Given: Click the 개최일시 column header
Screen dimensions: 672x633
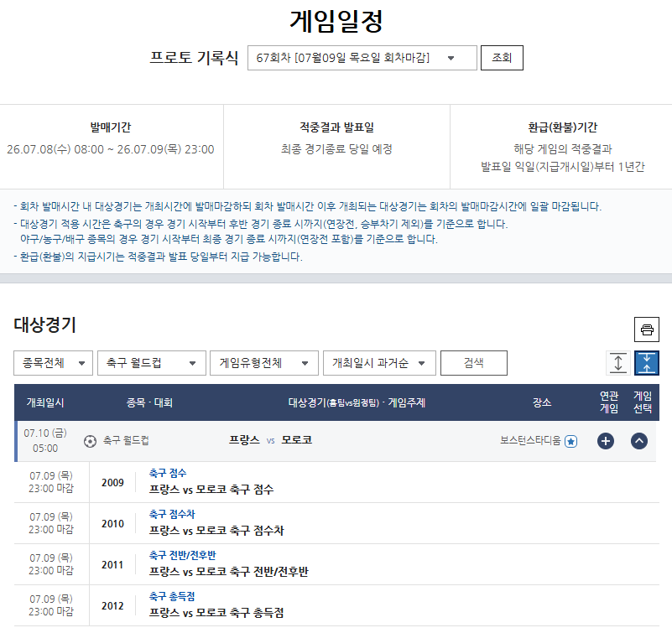Looking at the screenshot, I should (45, 402).
